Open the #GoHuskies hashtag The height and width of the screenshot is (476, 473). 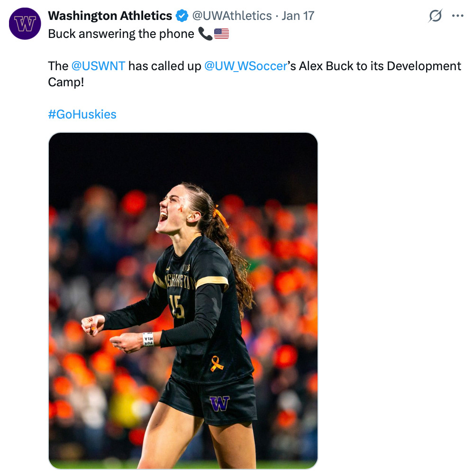82,114
